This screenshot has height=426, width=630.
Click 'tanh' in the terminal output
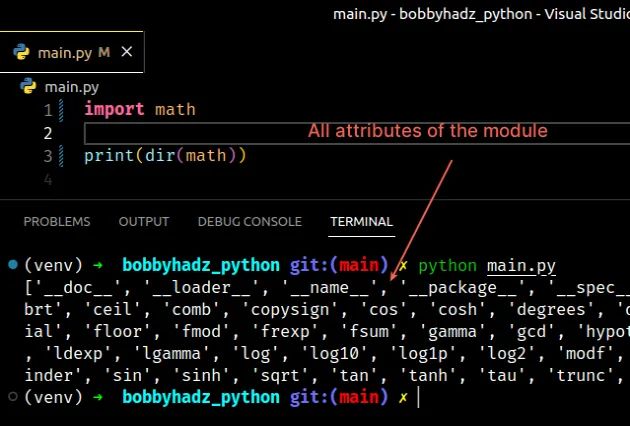point(428,376)
